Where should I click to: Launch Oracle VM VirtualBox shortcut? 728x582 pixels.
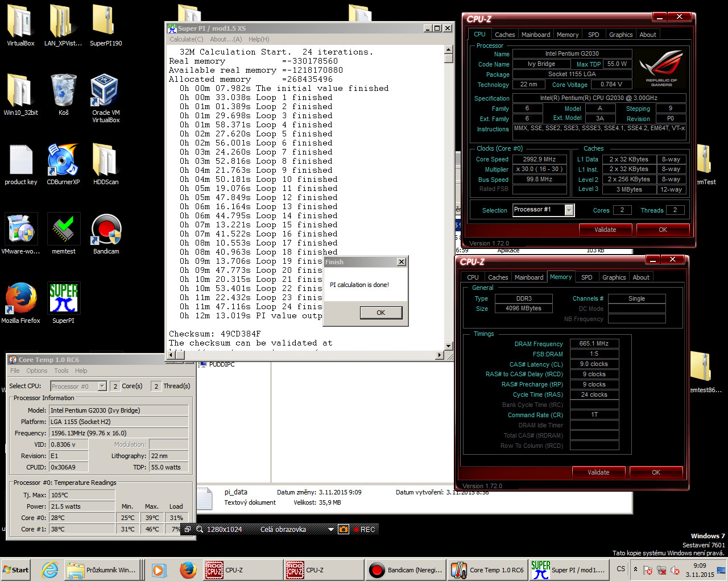point(106,98)
